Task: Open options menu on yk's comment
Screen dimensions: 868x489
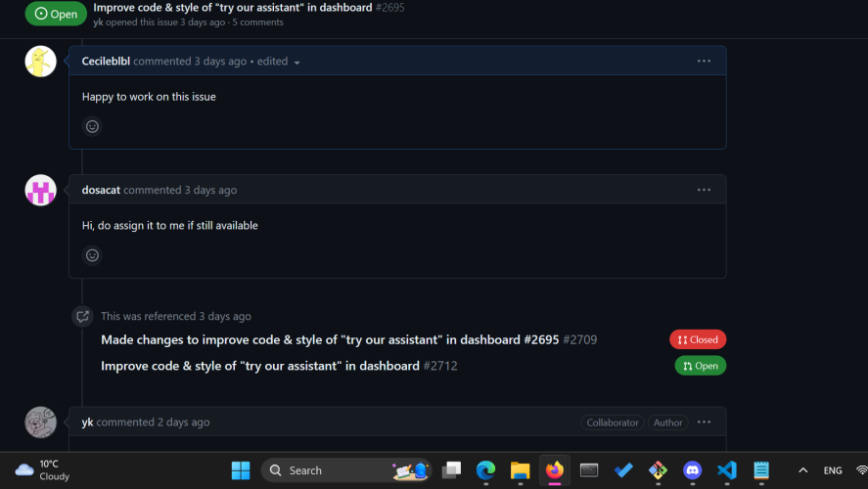Action: [x=704, y=422]
